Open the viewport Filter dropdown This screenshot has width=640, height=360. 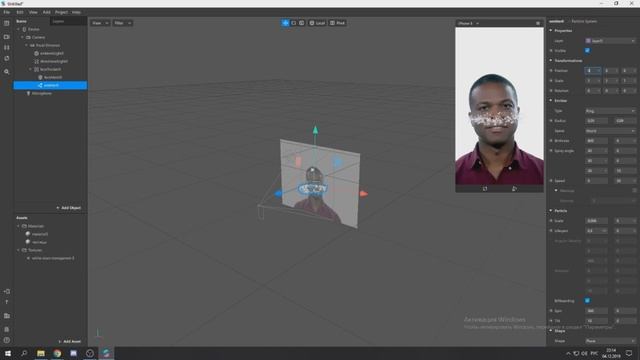click(x=122, y=23)
